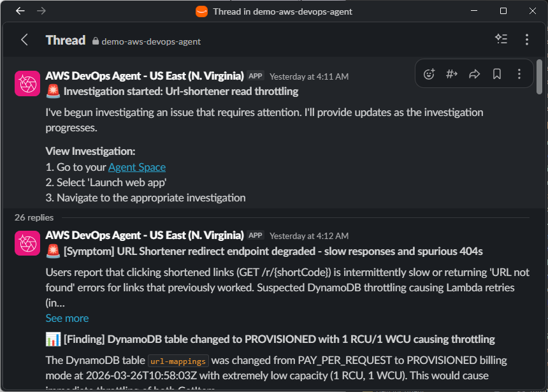Click the 26 replies label
Image resolution: width=548 pixels, height=392 pixels.
point(34,217)
